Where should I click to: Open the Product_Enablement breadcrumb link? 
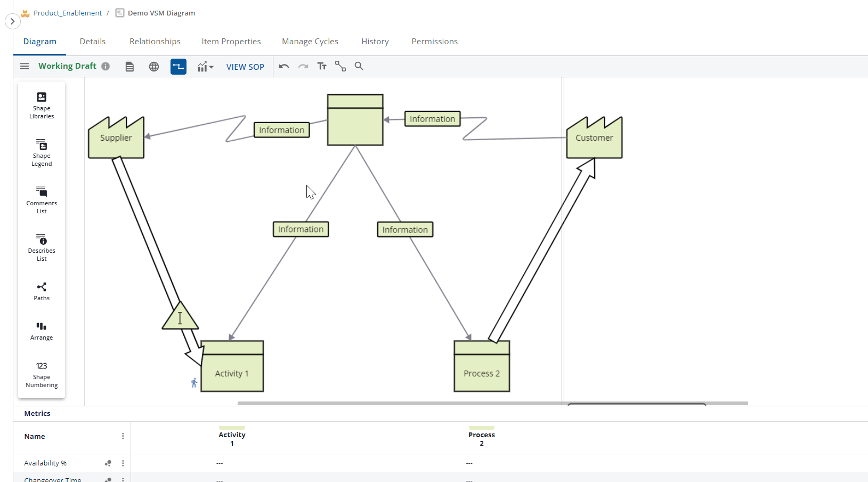click(x=68, y=13)
